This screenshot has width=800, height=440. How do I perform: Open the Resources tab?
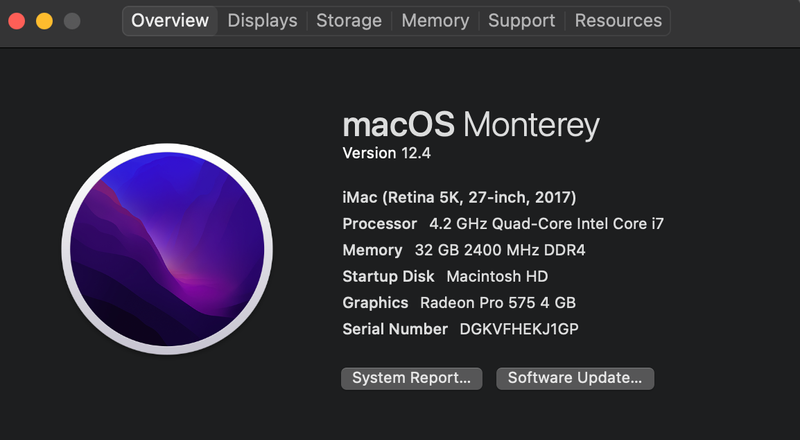[618, 20]
